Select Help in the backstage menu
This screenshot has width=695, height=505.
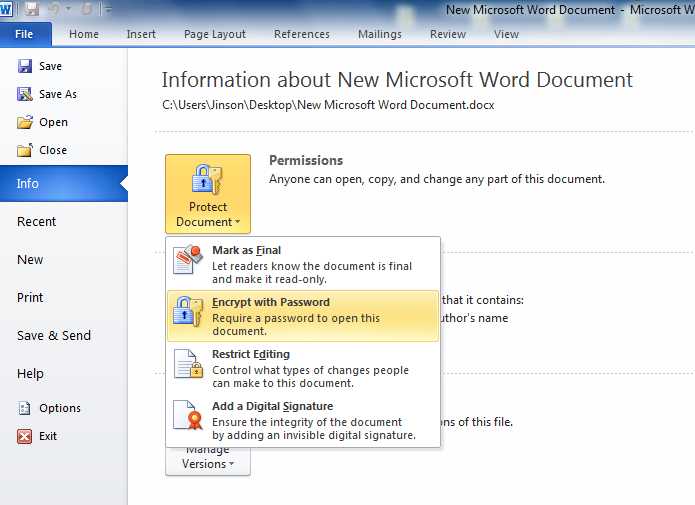pyautogui.click(x=64, y=374)
